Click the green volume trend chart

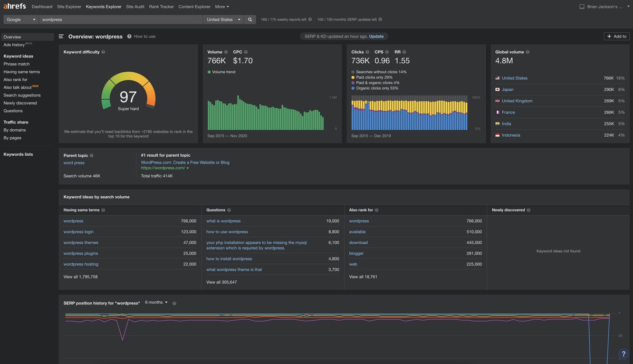coord(265,113)
